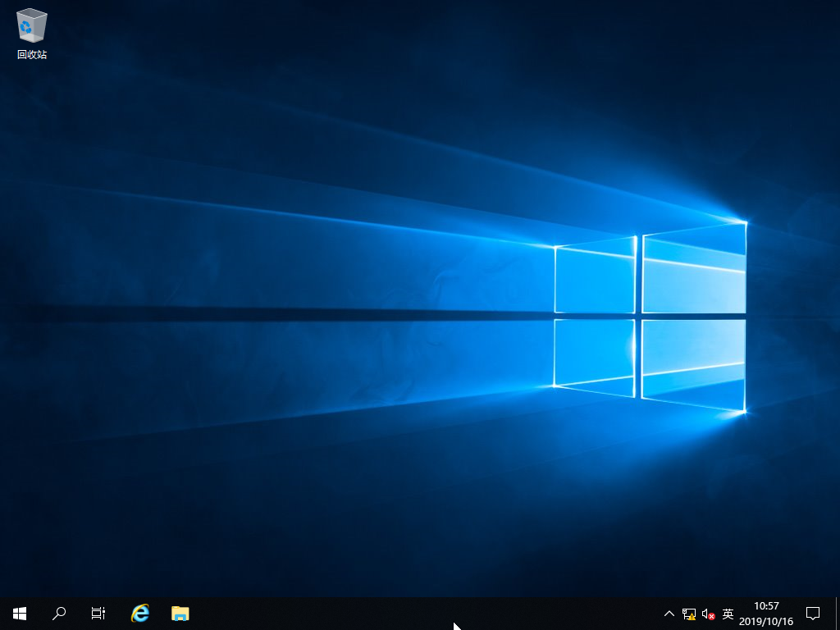
Task: Open Action Center from the taskbar corner
Action: tap(812, 613)
